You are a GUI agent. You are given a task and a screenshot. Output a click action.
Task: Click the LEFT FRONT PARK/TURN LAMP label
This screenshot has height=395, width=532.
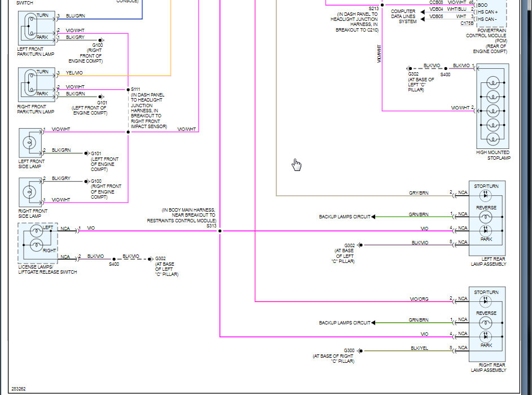(36, 51)
